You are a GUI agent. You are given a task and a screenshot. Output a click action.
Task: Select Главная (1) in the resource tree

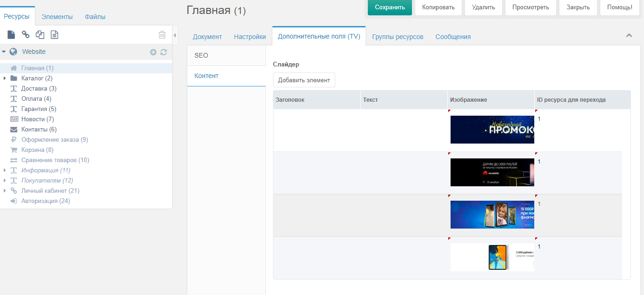click(37, 68)
